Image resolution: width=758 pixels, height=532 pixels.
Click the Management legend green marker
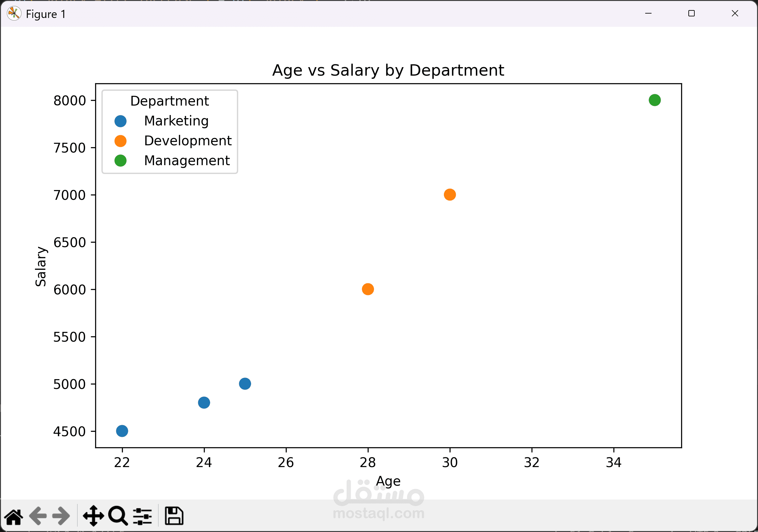tap(120, 161)
